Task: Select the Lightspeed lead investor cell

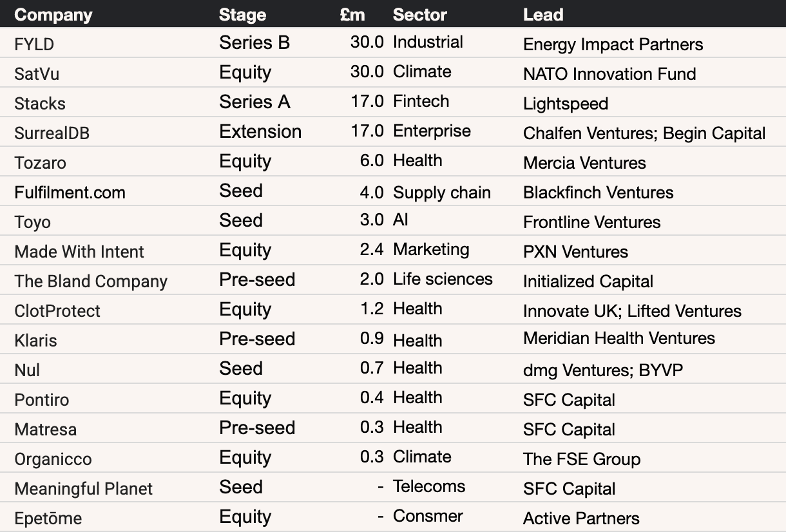Action: [566, 104]
